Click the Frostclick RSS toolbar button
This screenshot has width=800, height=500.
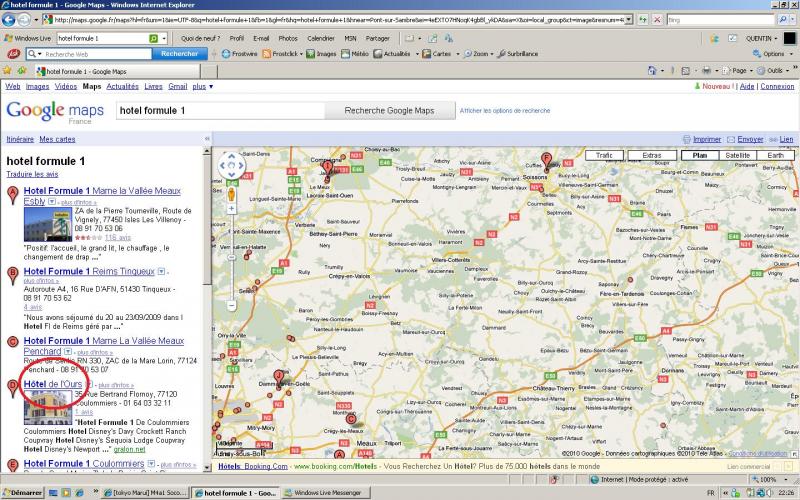(x=282, y=54)
